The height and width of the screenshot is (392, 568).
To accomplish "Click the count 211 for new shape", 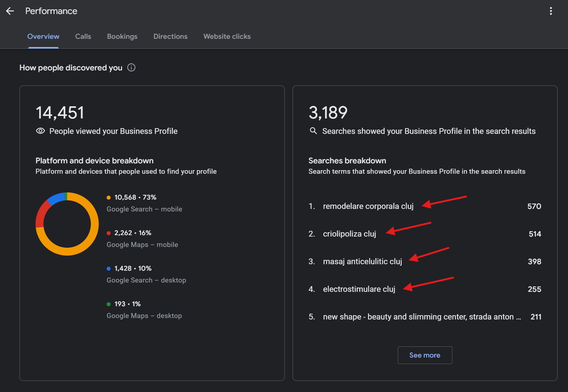I will [536, 317].
